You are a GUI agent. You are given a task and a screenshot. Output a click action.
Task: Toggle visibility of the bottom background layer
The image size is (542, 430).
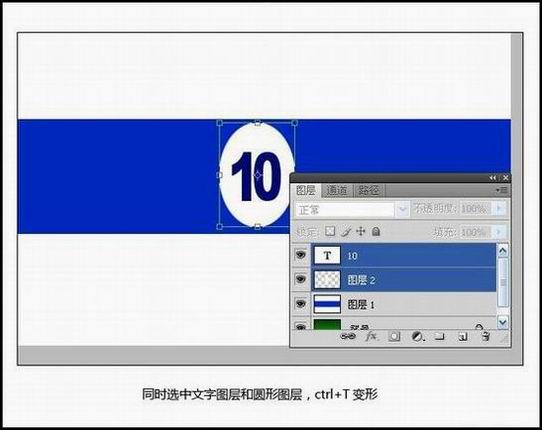(x=301, y=326)
